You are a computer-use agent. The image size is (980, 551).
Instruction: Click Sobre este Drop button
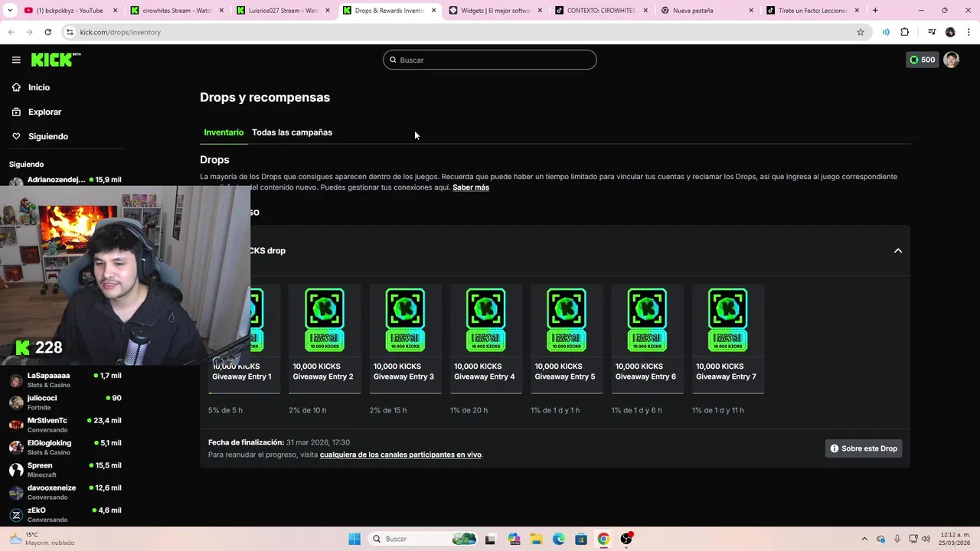[x=864, y=448]
